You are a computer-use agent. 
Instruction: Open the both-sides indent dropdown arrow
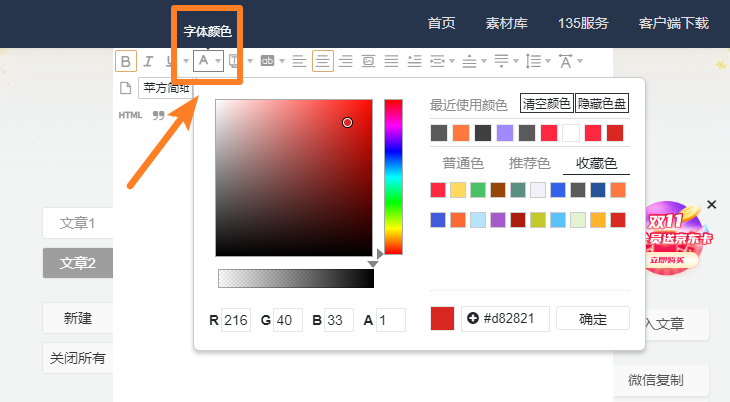click(452, 61)
